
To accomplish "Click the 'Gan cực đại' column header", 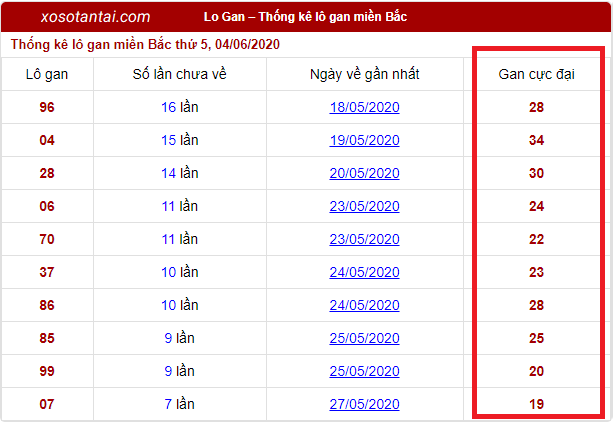I will point(536,74).
